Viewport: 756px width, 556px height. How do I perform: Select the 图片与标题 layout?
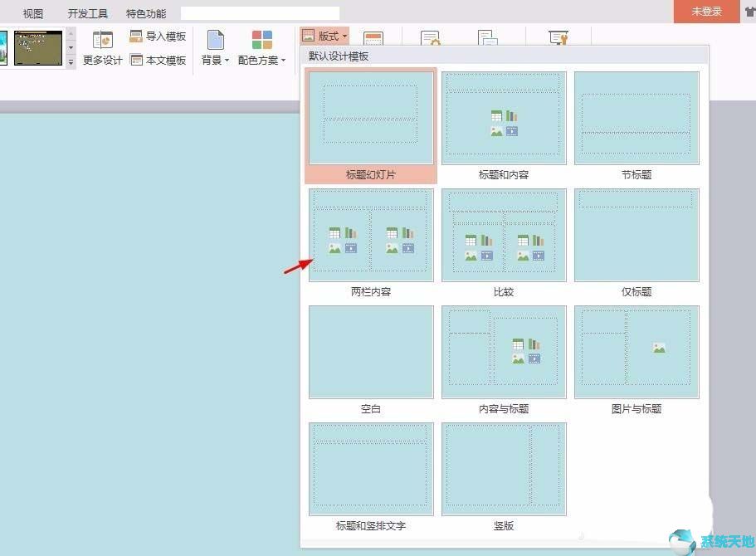[x=637, y=359]
